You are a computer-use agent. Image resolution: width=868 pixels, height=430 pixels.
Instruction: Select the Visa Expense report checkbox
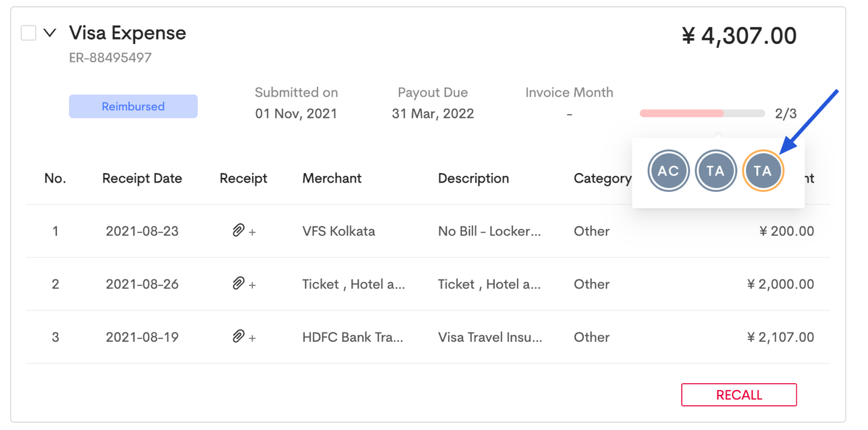coord(29,33)
